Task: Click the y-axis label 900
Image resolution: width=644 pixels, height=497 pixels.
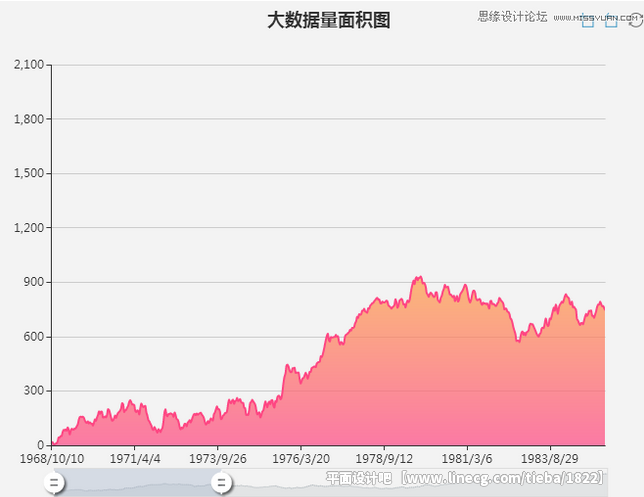Action: (34, 282)
